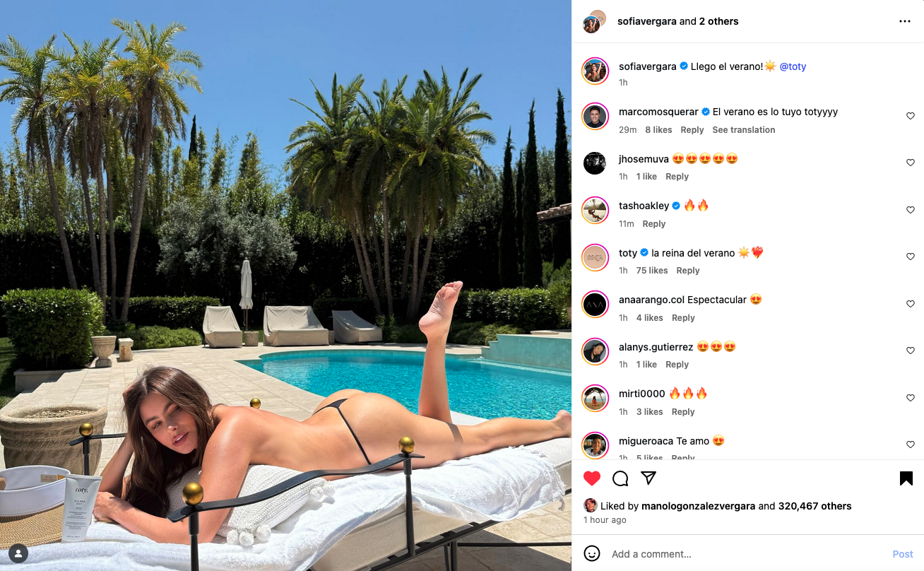This screenshot has width=924, height=571.
Task: Open the emoji picker smiley icon
Action: (592, 553)
